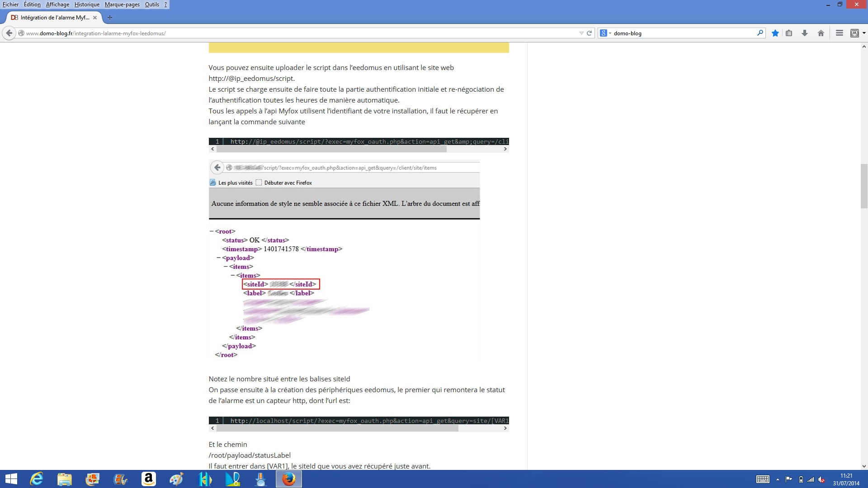
Task: Open the Historique menu
Action: pos(87,5)
